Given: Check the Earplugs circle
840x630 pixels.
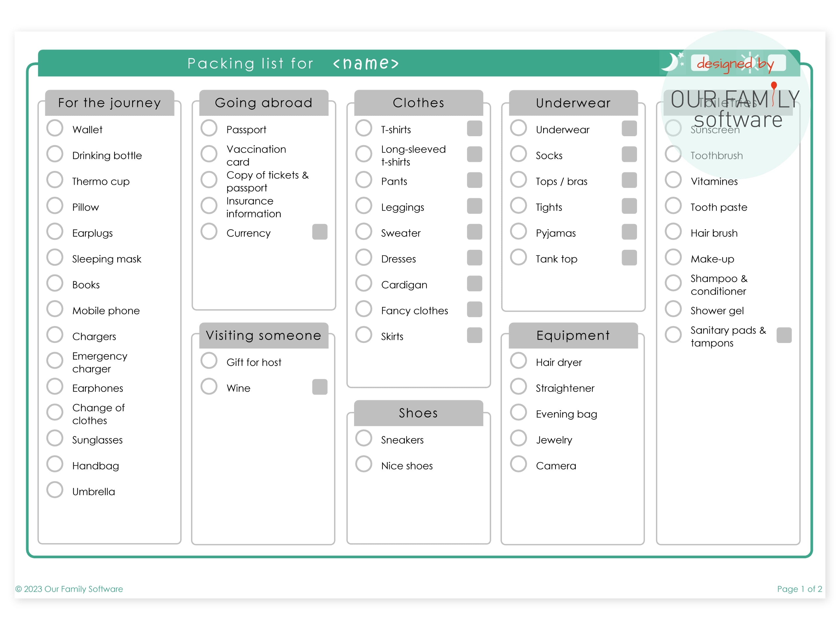Looking at the screenshot, I should click(x=55, y=232).
